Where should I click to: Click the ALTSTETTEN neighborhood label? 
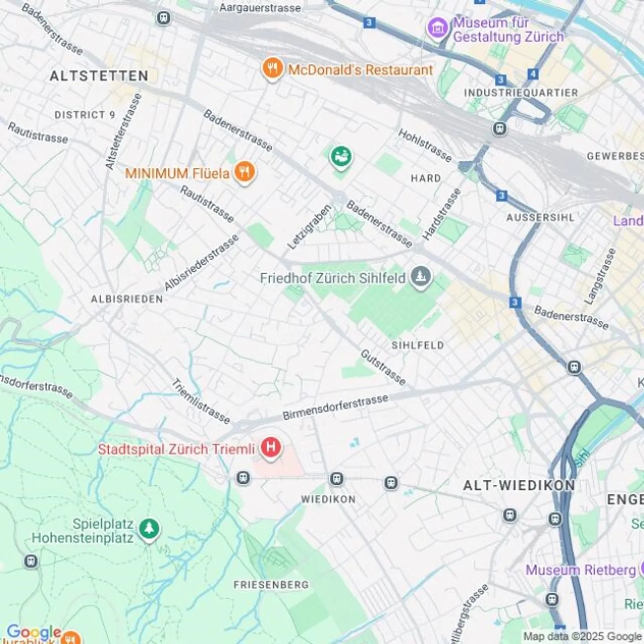pyautogui.click(x=99, y=76)
